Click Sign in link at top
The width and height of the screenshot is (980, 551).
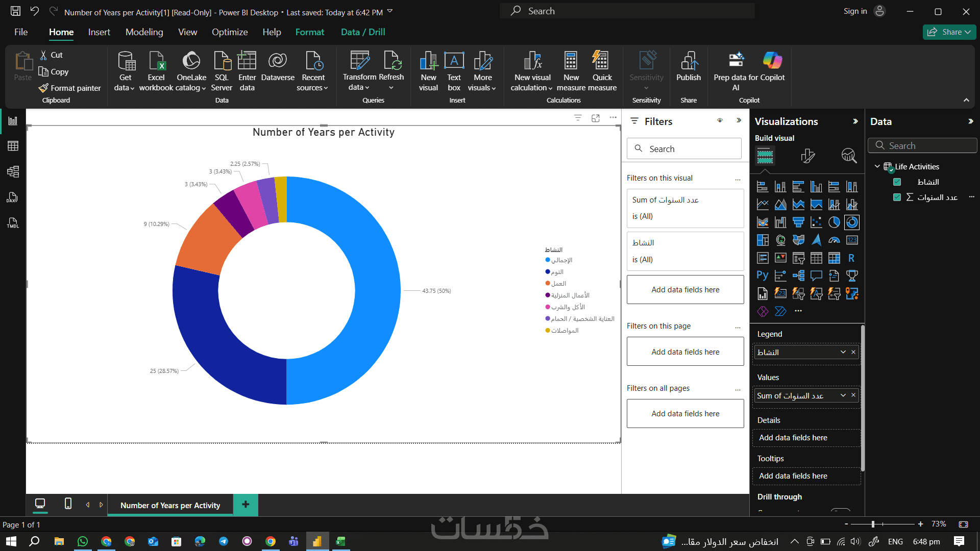point(855,11)
